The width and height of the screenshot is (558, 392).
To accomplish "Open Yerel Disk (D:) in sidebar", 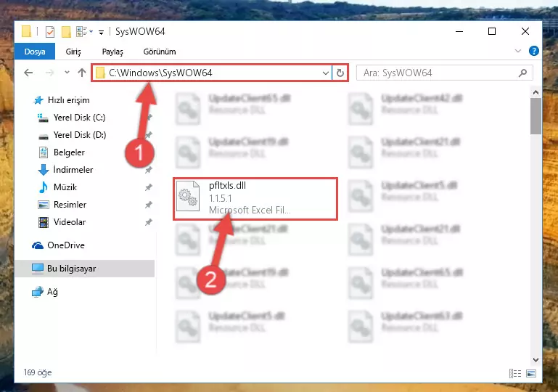I will (x=80, y=135).
